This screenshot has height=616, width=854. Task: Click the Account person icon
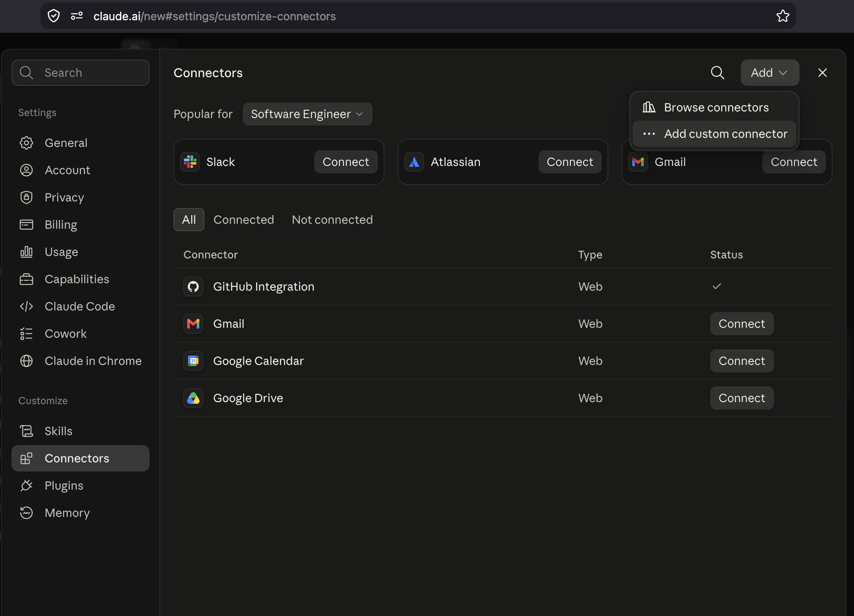pyautogui.click(x=26, y=170)
